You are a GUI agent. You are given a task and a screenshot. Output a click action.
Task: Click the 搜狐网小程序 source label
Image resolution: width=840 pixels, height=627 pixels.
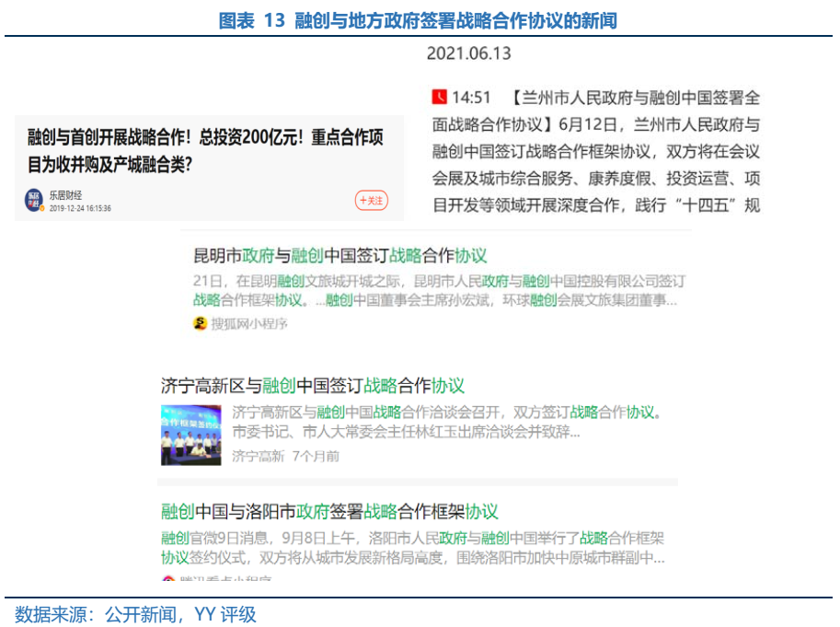(249, 323)
